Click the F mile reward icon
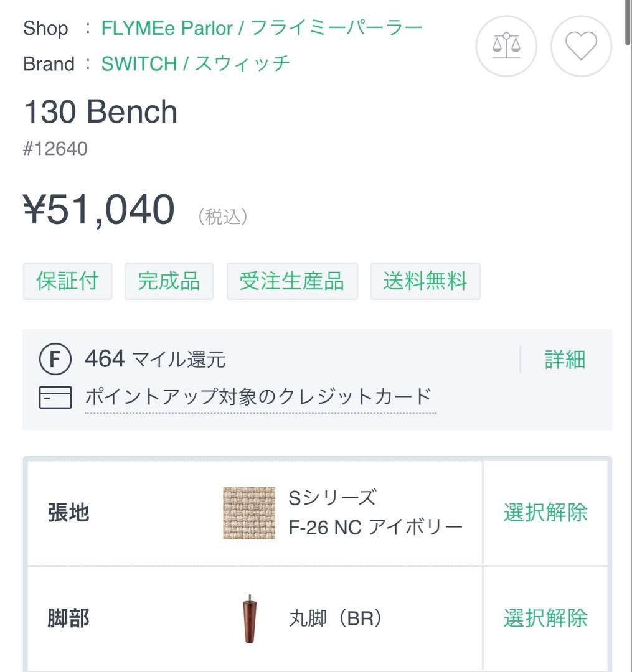 tap(55, 358)
